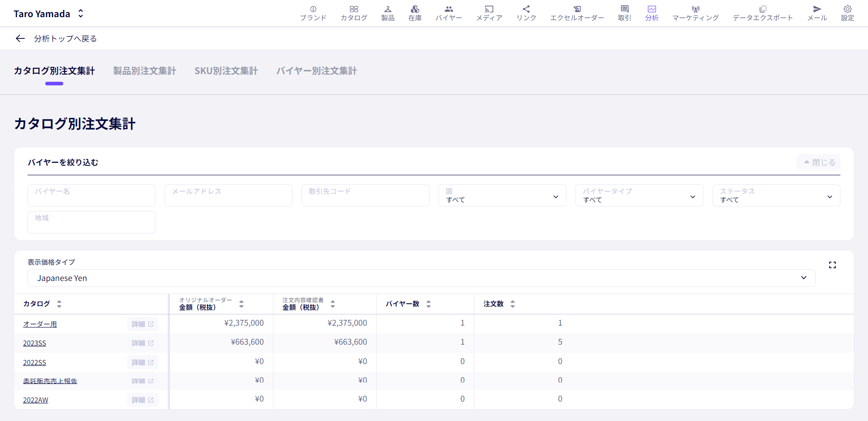Click the fullscreen expand table icon
This screenshot has width=868, height=421.
click(x=832, y=265)
